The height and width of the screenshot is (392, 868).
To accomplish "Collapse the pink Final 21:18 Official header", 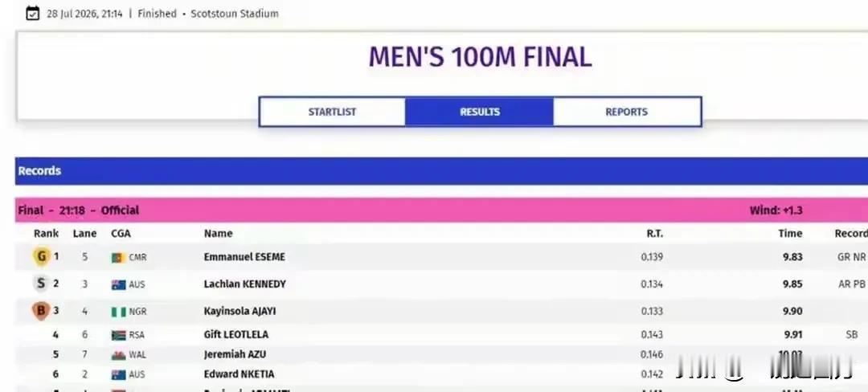I will [x=441, y=210].
